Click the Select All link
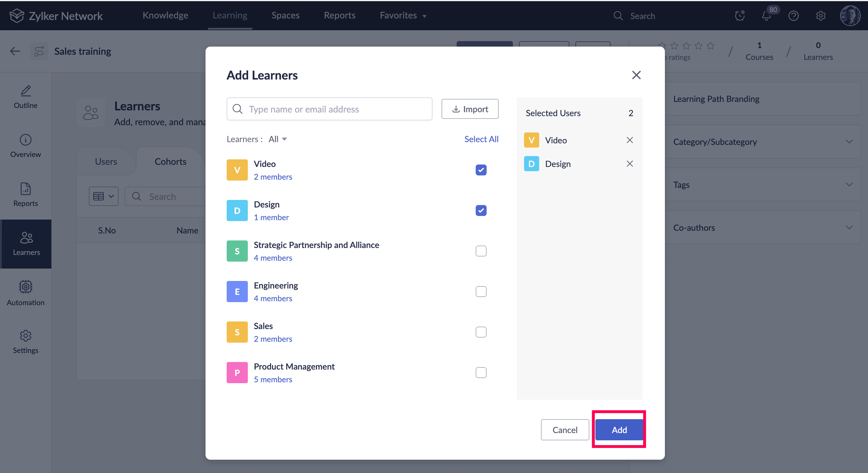 [481, 139]
